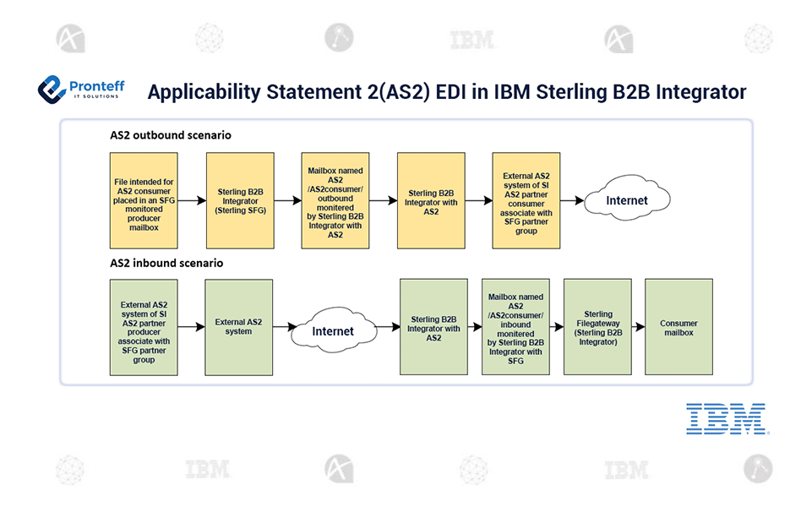Click arrow between Sterling Filegateway and Consumer mailbox
The width and height of the screenshot is (812, 507).
pyautogui.click(x=638, y=327)
